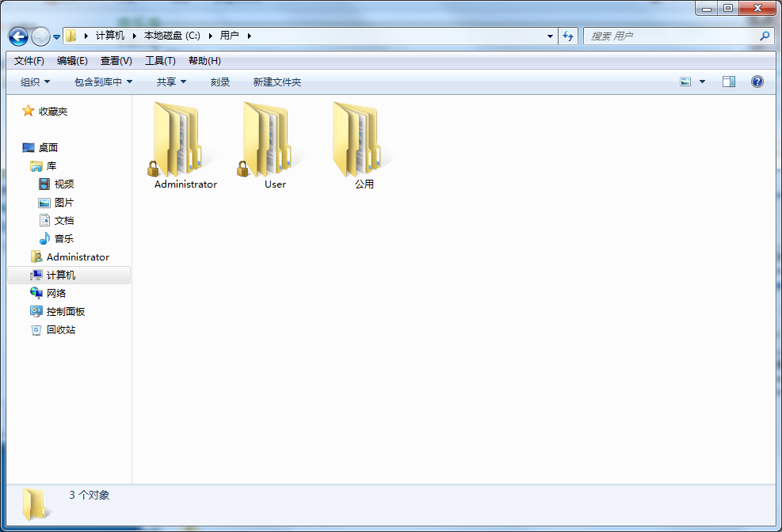Screen dimensions: 782x532
Task: Expand the 包含到库中 dropdown
Action: (x=103, y=82)
